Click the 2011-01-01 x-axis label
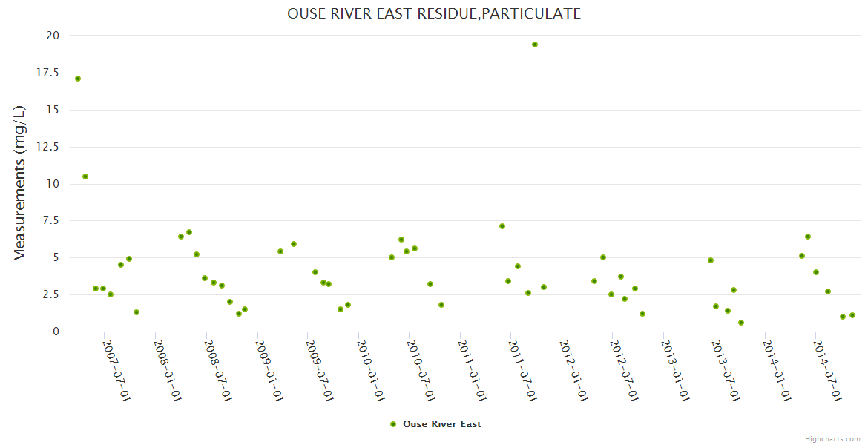The image size is (868, 445). [472, 371]
